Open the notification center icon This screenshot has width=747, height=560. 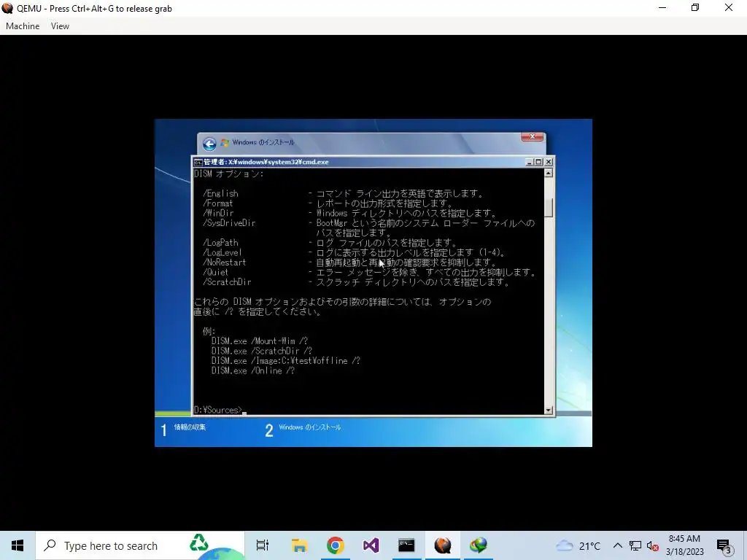coord(724,546)
